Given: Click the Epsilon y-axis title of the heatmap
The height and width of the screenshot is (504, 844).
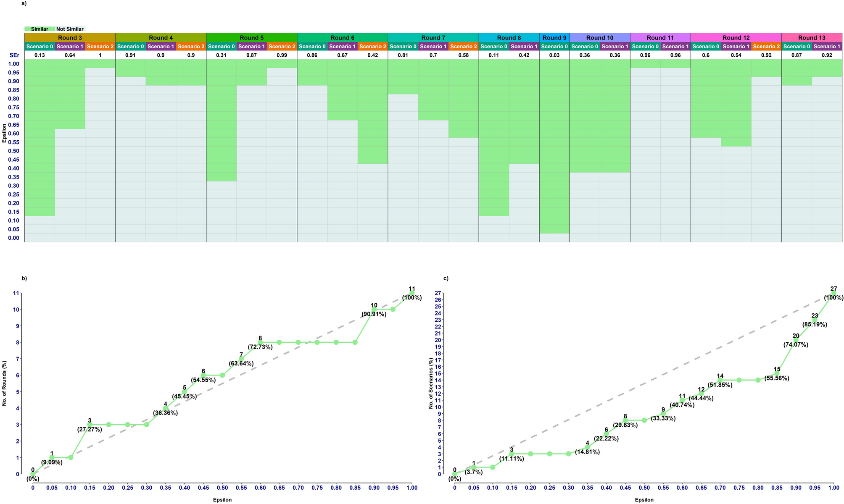Looking at the screenshot, I should (x=4, y=133).
